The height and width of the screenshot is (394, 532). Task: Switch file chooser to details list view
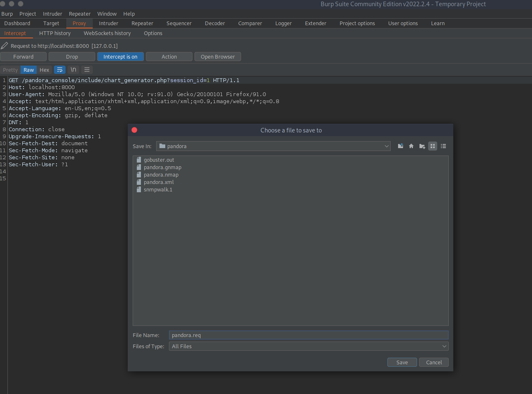click(443, 146)
